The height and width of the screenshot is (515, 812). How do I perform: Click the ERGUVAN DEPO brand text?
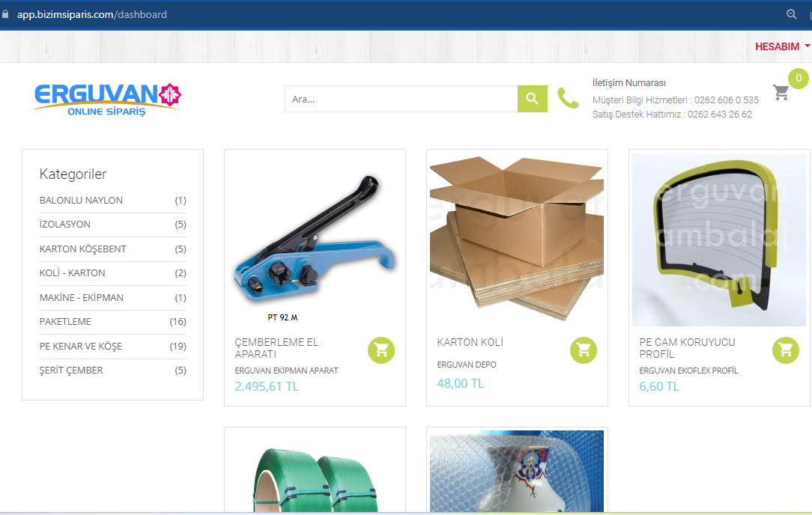point(467,365)
